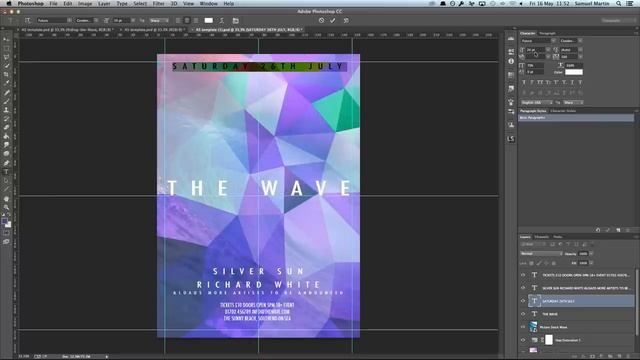Open anti-aliasing dropdown in options bar
This screenshot has height=360, width=640.
(x=159, y=20)
